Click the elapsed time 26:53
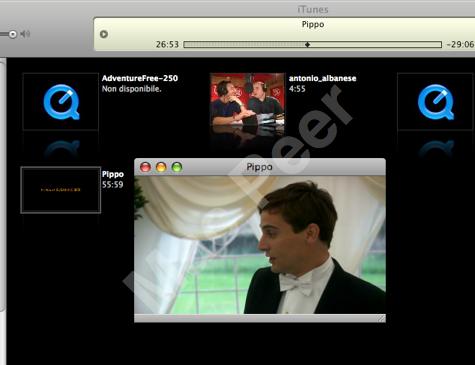The height and width of the screenshot is (365, 475). pyautogui.click(x=167, y=44)
